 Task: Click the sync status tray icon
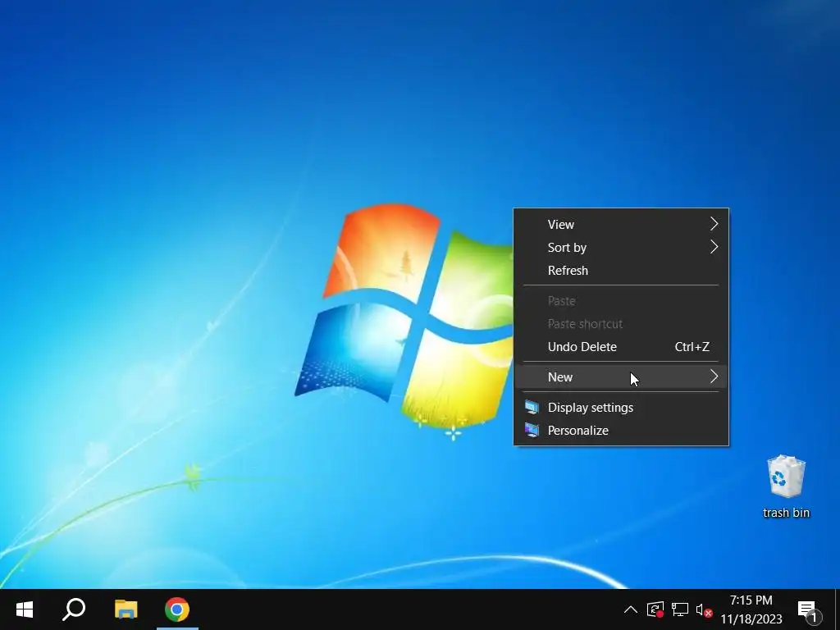[x=655, y=609]
